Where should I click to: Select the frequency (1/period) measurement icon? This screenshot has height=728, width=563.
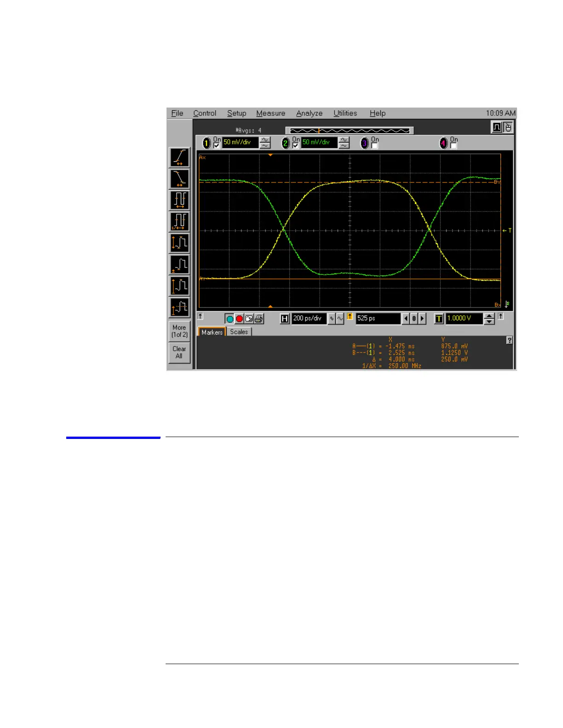click(x=179, y=222)
